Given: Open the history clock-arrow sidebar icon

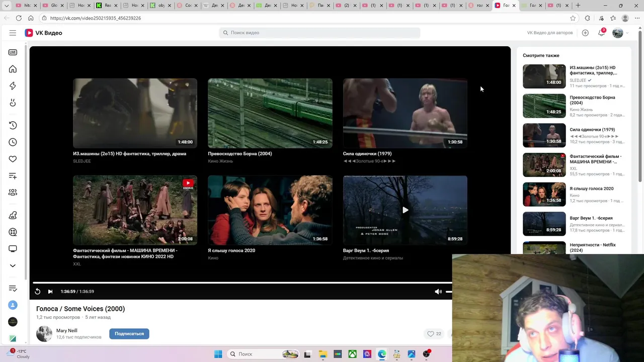Looking at the screenshot, I should click(x=13, y=125).
